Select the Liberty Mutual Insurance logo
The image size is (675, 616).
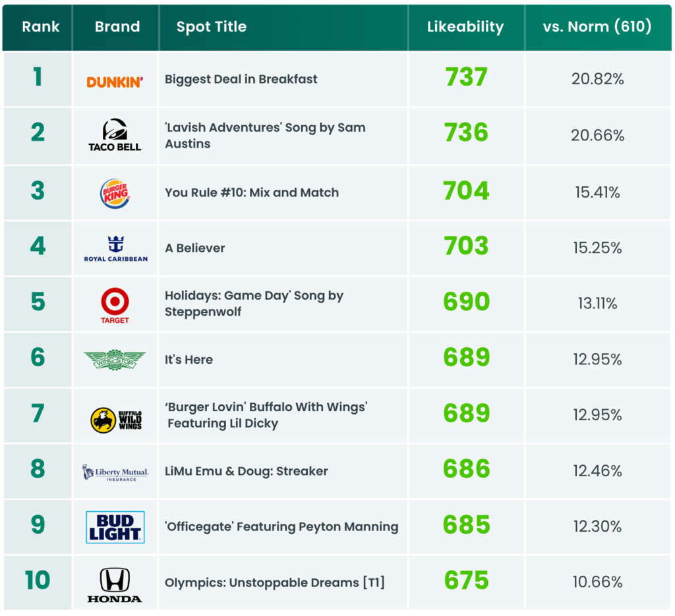[x=115, y=472]
